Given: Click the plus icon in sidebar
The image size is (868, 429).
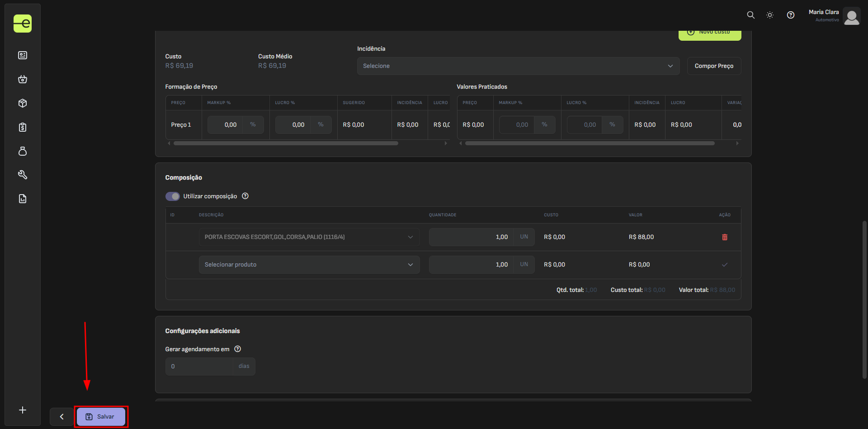Looking at the screenshot, I should (23, 410).
